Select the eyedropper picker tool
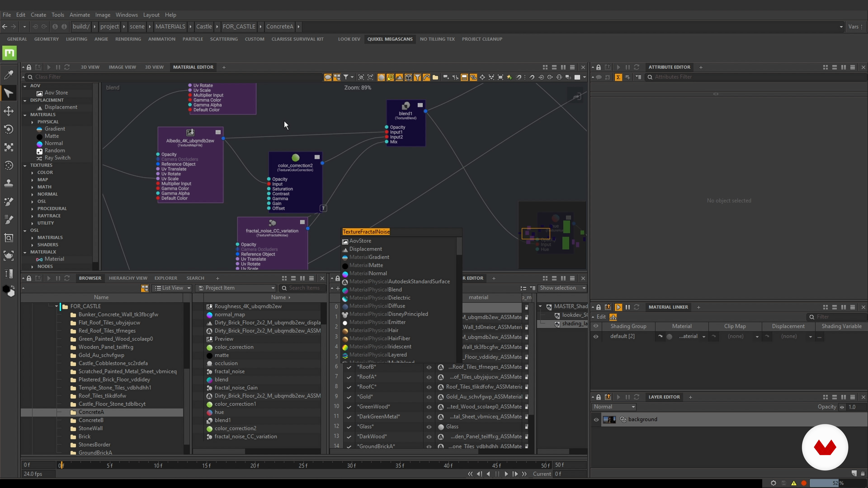The height and width of the screenshot is (488, 868). pyautogui.click(x=8, y=75)
